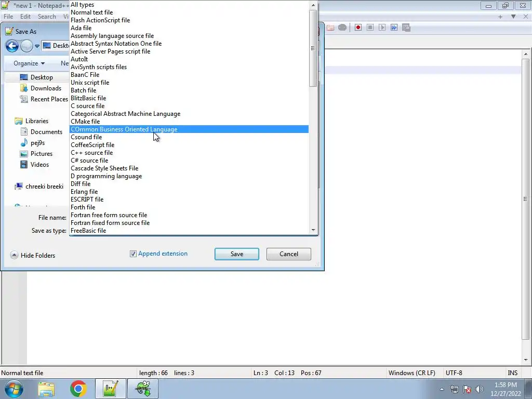The width and height of the screenshot is (532, 399).
Task: Select highlighted COmmon Business Oriented Language
Action: (x=189, y=129)
